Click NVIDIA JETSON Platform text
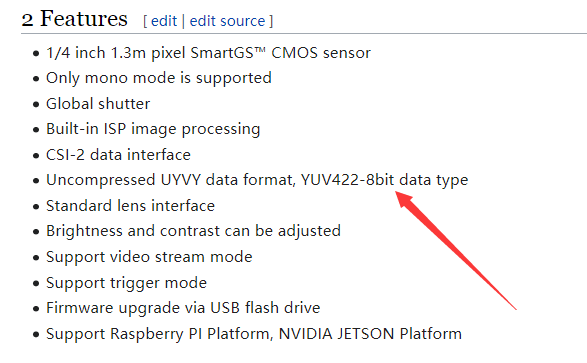Screen dimensions: 587x363 pos(370,333)
